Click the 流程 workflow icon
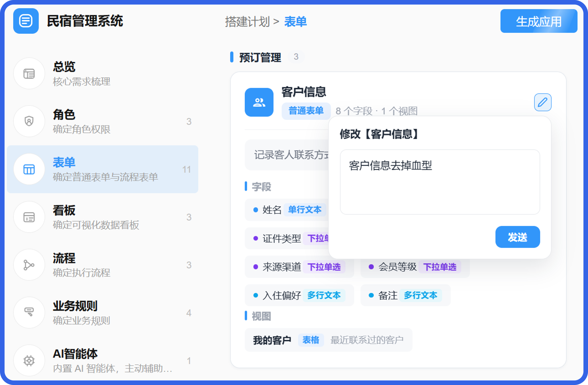The image size is (588, 385). click(x=29, y=265)
